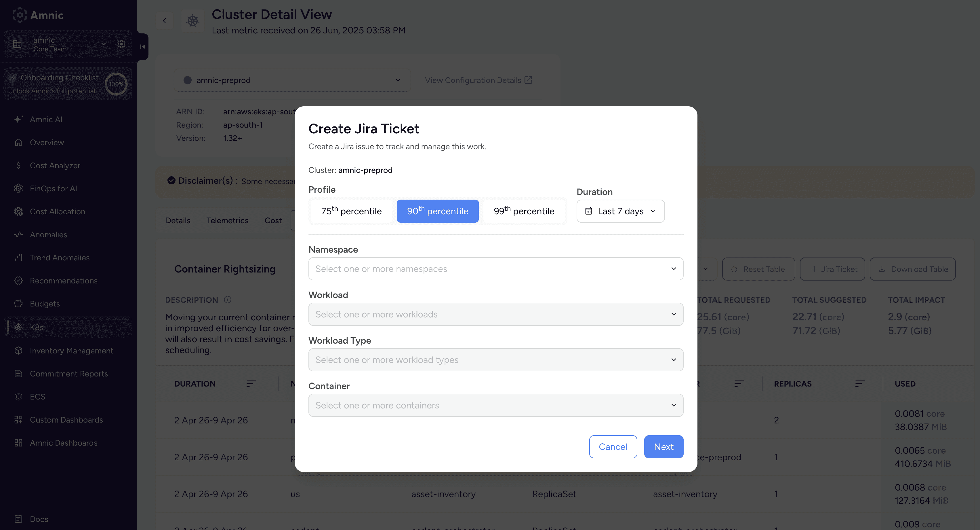
Task: Click the Anomalies pulse icon
Action: coord(18,234)
